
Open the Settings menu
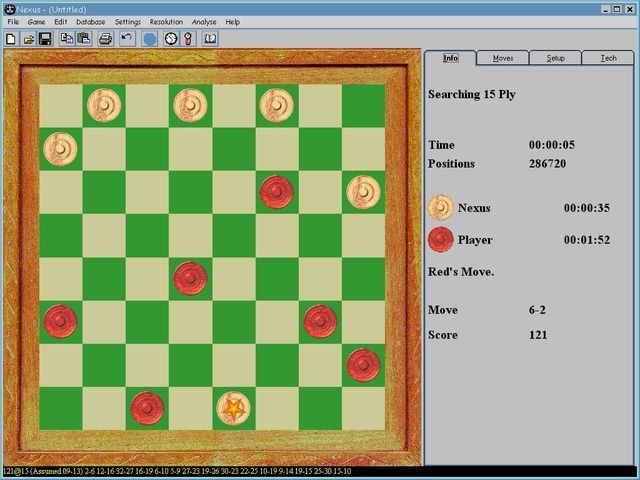pyautogui.click(x=128, y=21)
